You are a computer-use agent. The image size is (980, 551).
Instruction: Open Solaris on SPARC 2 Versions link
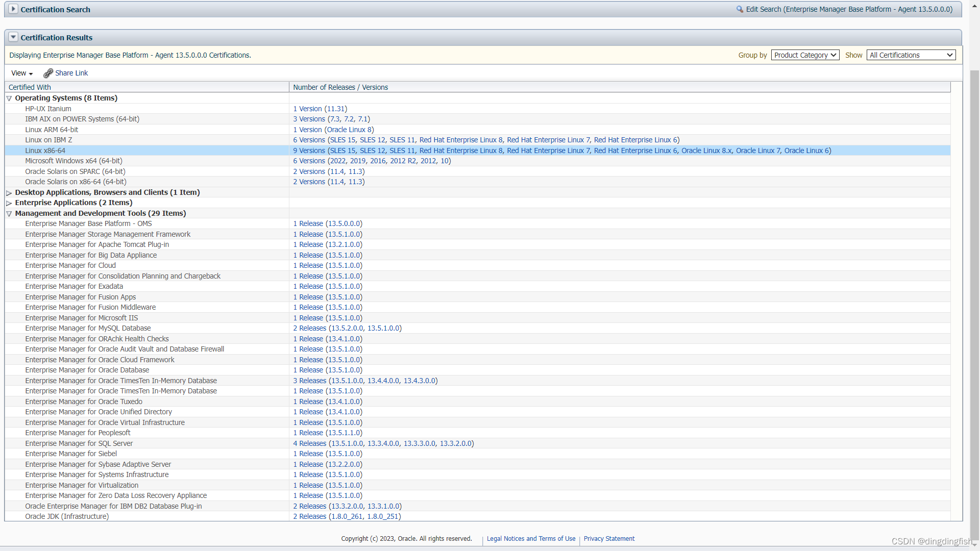point(309,171)
